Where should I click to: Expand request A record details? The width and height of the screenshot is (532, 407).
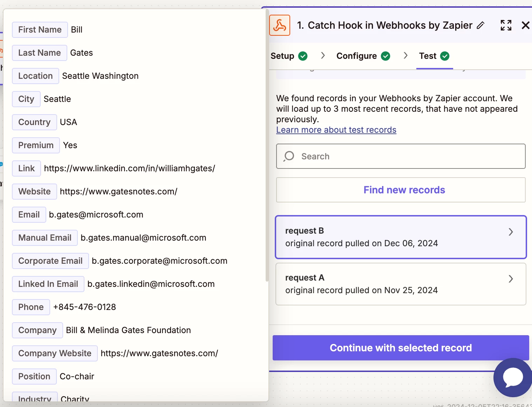(511, 279)
